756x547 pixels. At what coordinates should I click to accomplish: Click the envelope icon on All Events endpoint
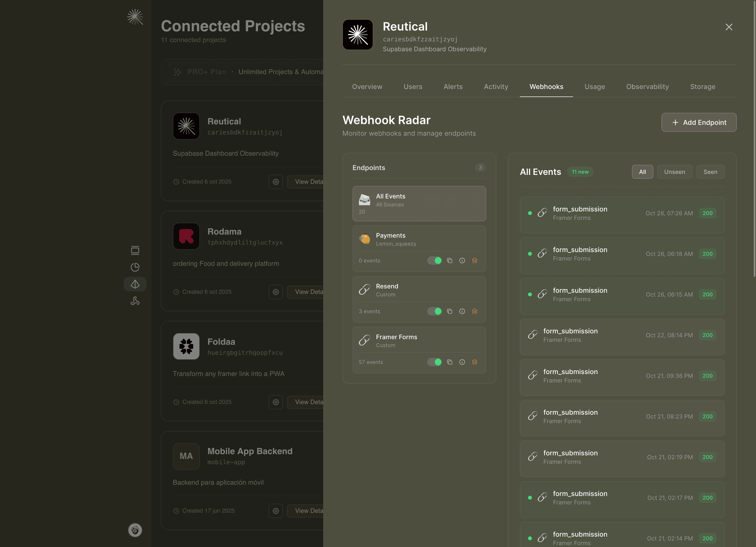[364, 199]
